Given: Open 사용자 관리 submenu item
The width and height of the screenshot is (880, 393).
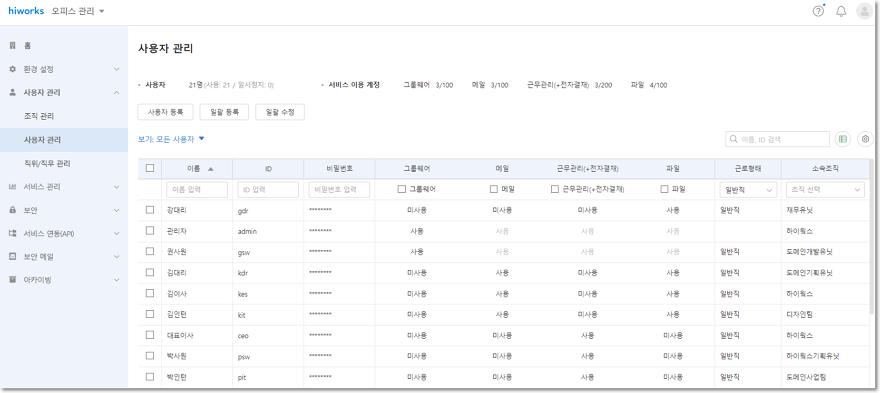Looking at the screenshot, I should tap(64, 140).
